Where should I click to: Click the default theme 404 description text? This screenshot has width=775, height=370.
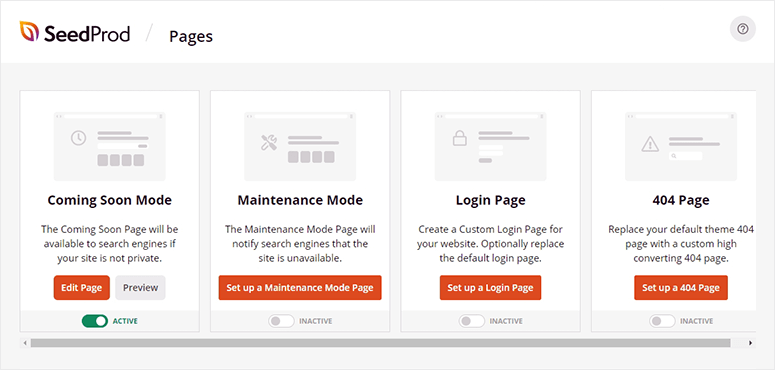point(681,244)
